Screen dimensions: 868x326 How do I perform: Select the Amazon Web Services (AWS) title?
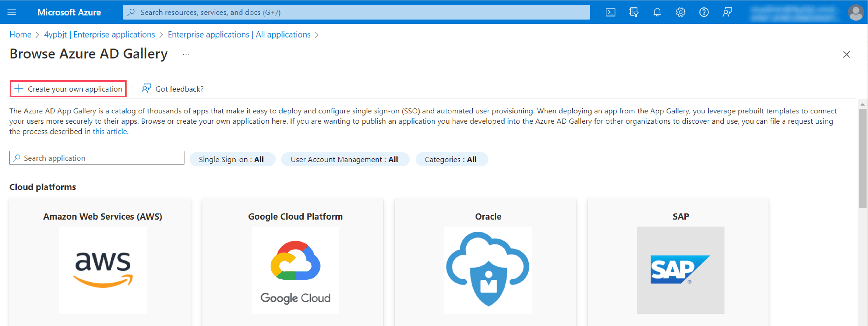click(x=103, y=216)
